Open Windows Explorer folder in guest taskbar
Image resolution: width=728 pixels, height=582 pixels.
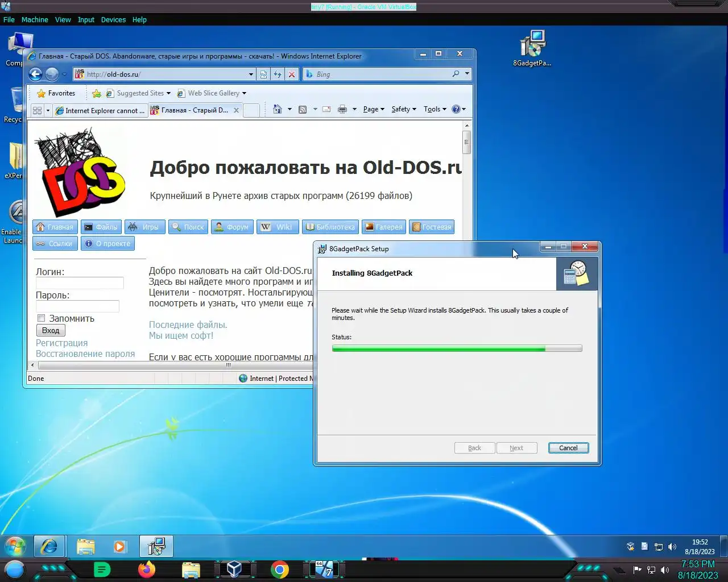point(86,547)
